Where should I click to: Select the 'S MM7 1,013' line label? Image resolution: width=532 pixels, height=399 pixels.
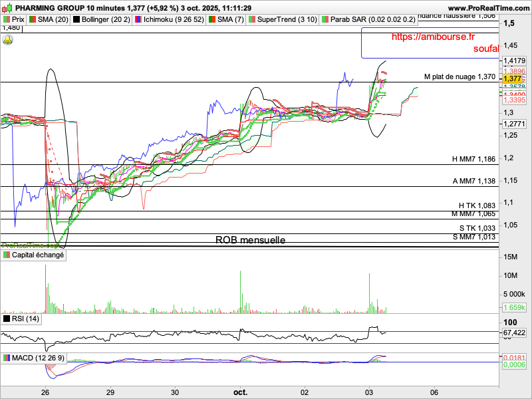click(x=474, y=237)
